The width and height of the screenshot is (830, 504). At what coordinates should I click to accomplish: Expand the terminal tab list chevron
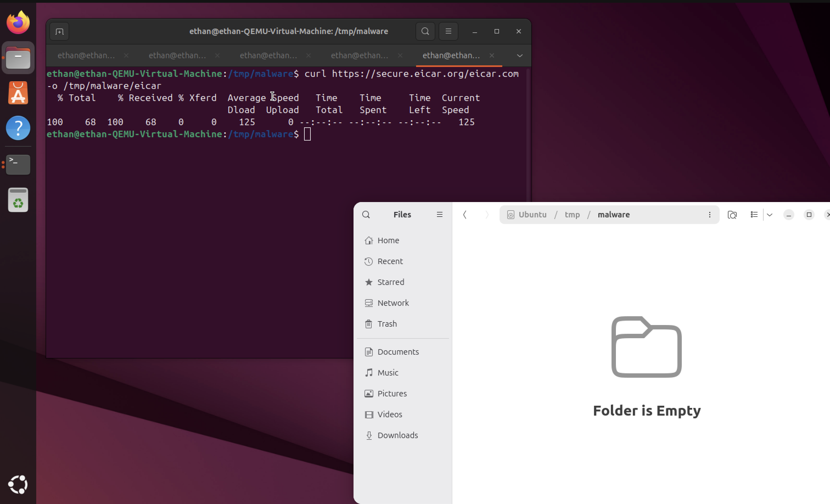coord(519,55)
